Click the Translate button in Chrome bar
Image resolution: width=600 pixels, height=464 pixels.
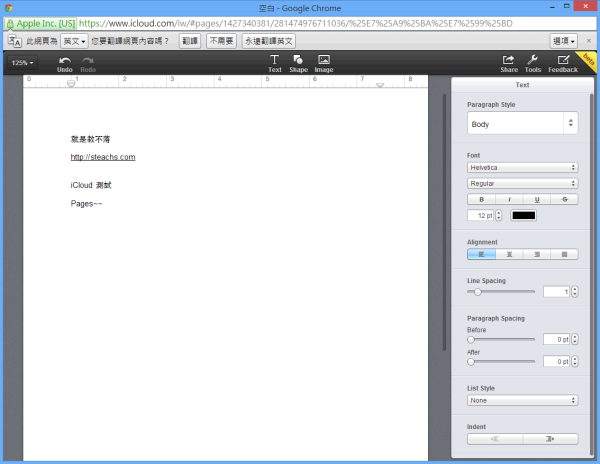point(190,41)
